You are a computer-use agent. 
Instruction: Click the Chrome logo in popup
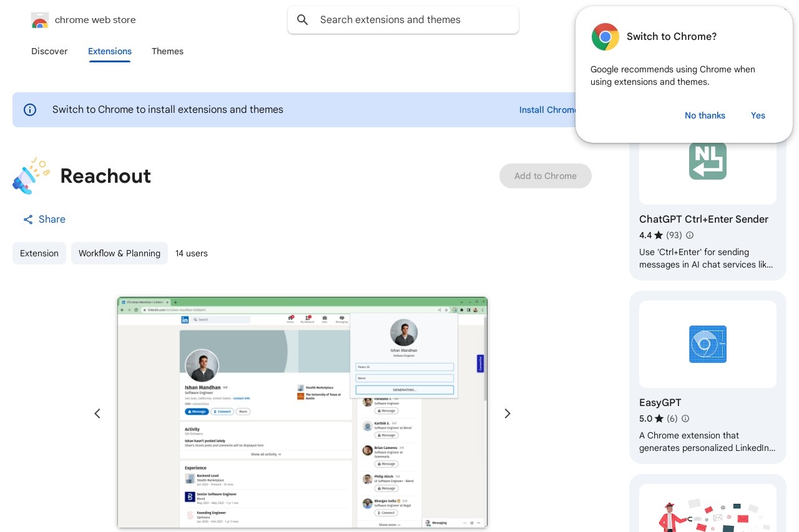(x=605, y=37)
